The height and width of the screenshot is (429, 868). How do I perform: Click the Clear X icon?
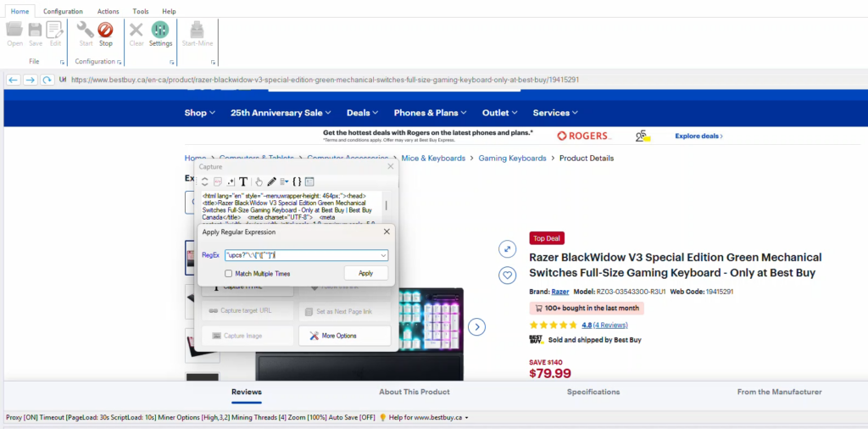[x=136, y=30]
